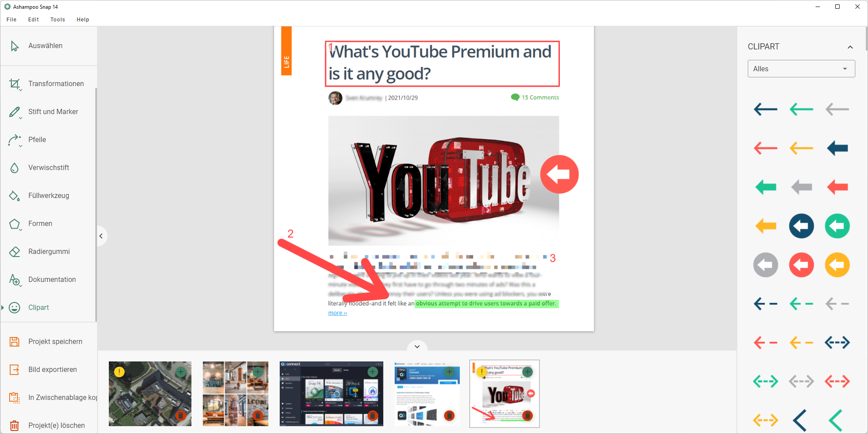Insert the thin red left arrow clipart
Image resolution: width=868 pixels, height=434 pixels.
(766, 148)
